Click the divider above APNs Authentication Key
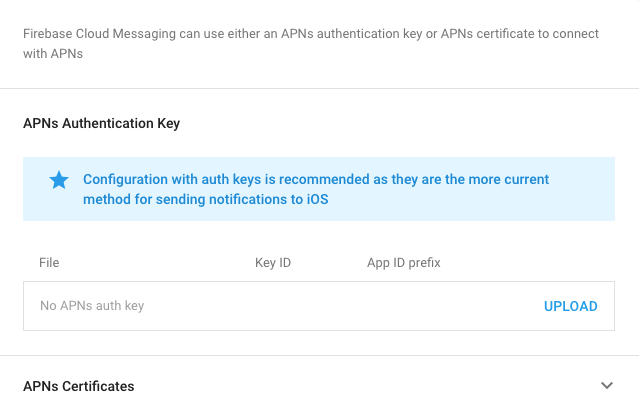 (320, 88)
